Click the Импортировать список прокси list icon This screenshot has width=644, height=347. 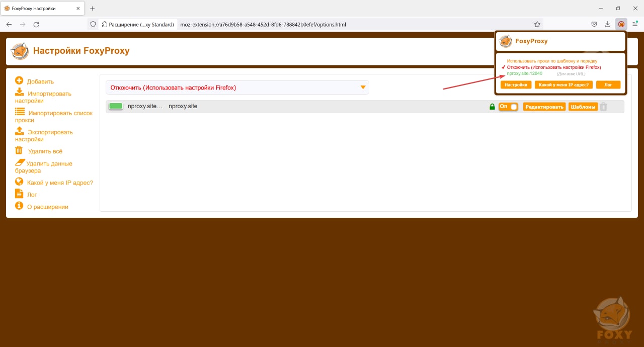click(20, 112)
